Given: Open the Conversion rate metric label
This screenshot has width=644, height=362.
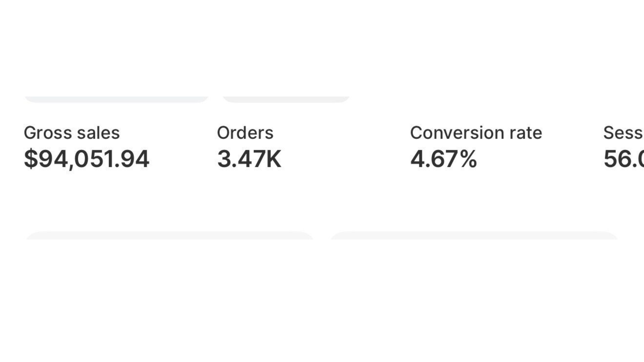Looking at the screenshot, I should tap(476, 133).
